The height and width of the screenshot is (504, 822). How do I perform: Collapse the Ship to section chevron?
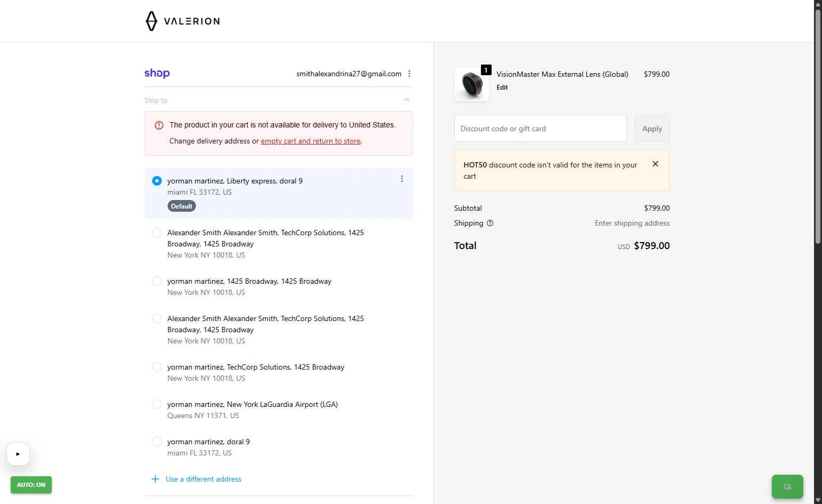point(407,100)
